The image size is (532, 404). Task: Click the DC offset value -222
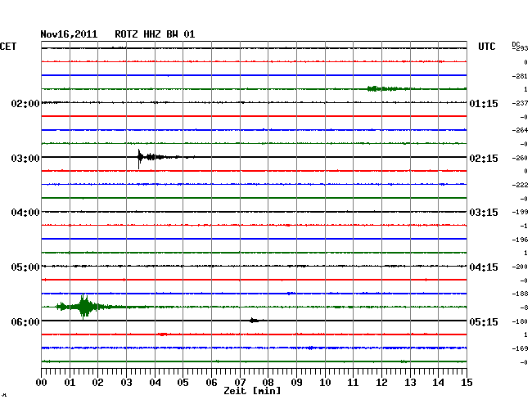click(520, 185)
